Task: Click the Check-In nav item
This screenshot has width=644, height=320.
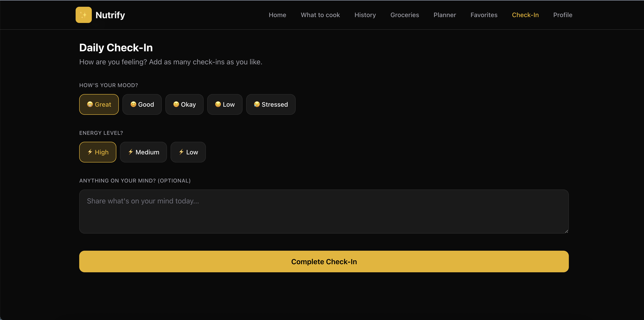Action: (525, 15)
